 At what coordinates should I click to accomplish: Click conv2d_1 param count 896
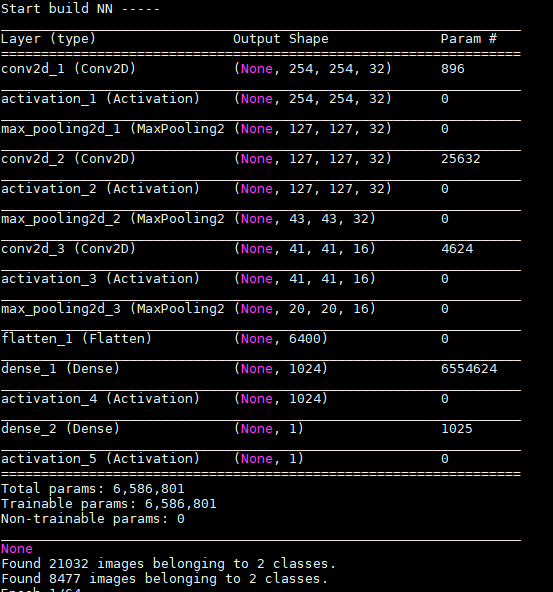coord(453,69)
